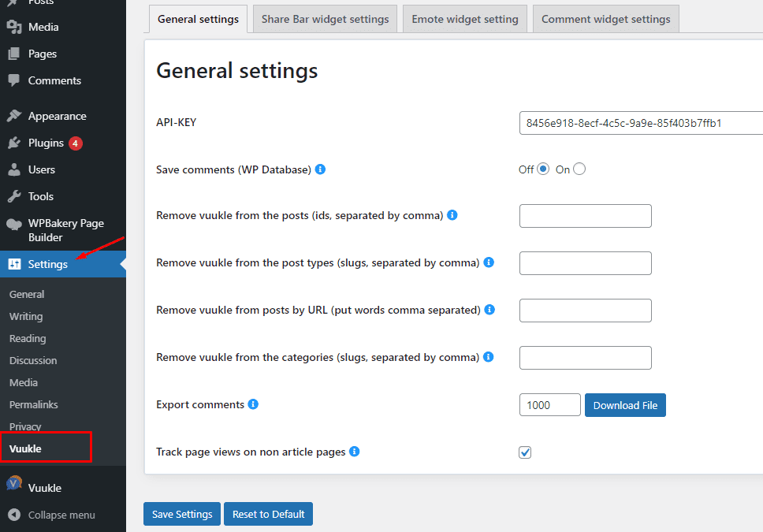Click the info icon beside Export comments
The width and height of the screenshot is (763, 532).
pos(253,404)
